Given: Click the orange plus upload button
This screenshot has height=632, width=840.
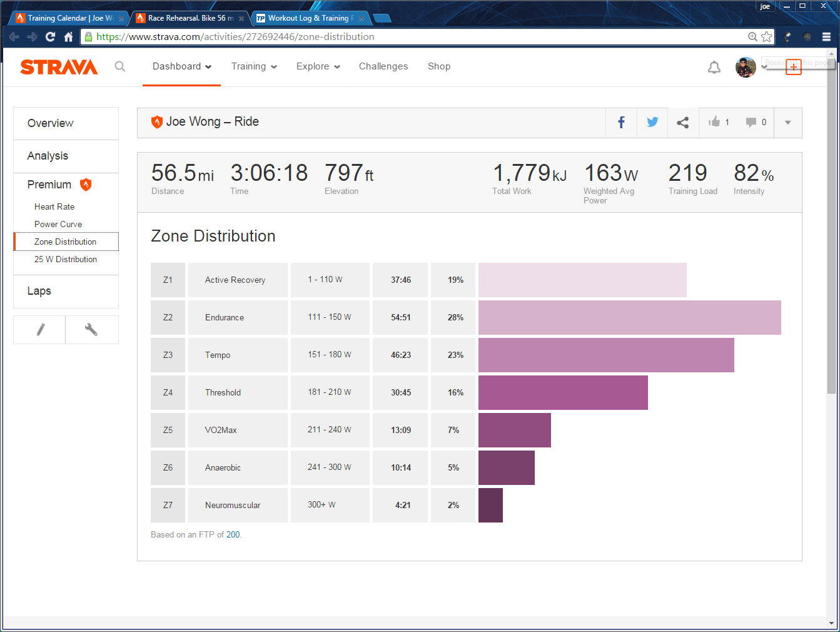Looking at the screenshot, I should coord(793,68).
